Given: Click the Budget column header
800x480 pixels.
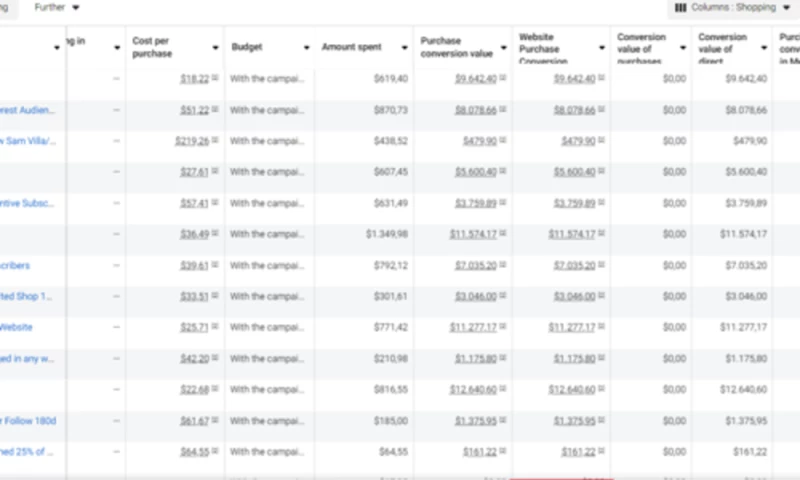Looking at the screenshot, I should [x=247, y=47].
